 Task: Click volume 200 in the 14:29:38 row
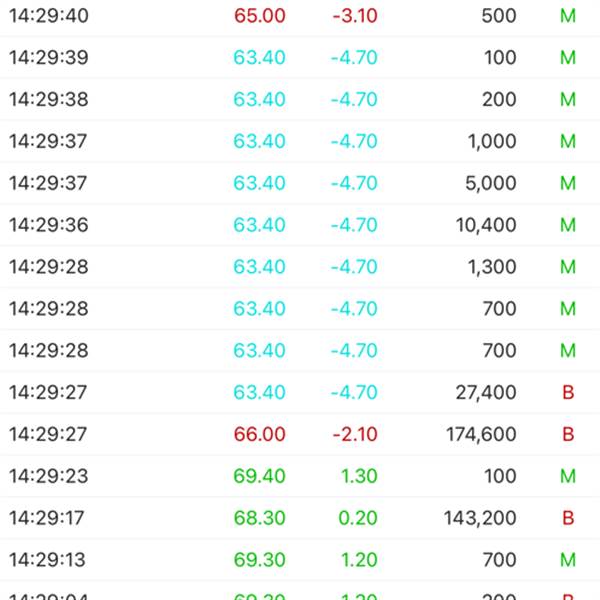click(x=500, y=100)
